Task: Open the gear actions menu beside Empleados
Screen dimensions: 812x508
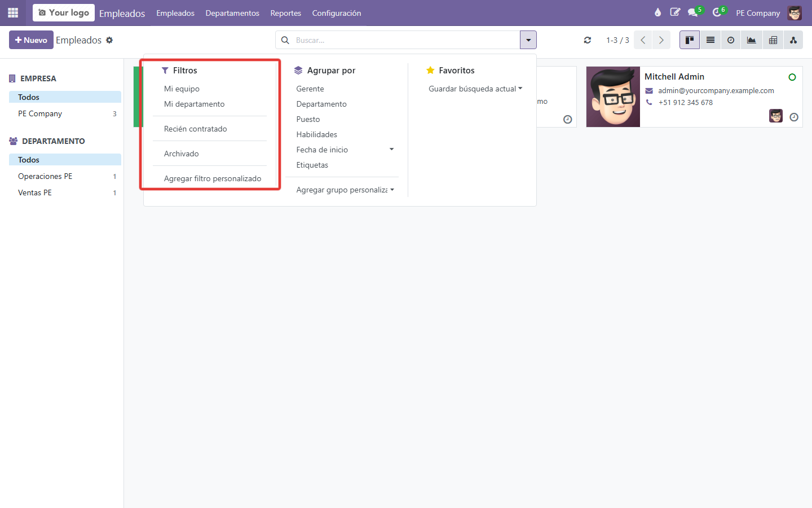Action: (109, 40)
